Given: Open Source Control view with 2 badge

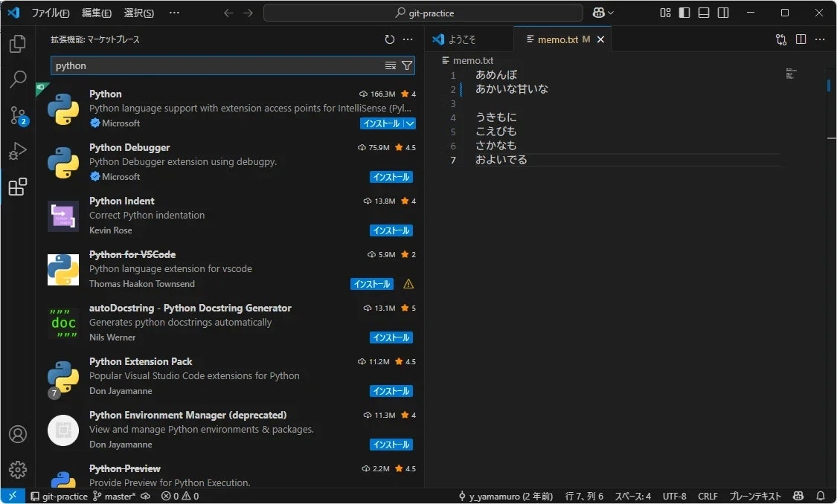Looking at the screenshot, I should click(18, 115).
